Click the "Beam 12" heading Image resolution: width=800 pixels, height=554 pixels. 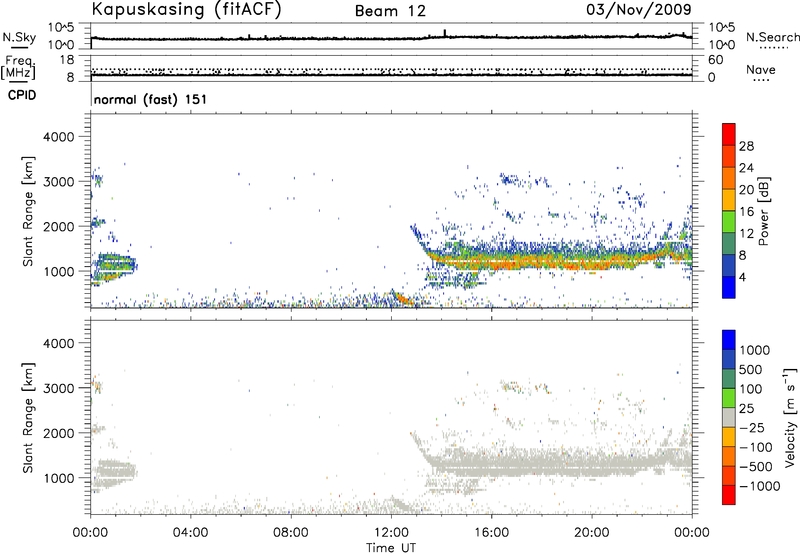pos(390,11)
